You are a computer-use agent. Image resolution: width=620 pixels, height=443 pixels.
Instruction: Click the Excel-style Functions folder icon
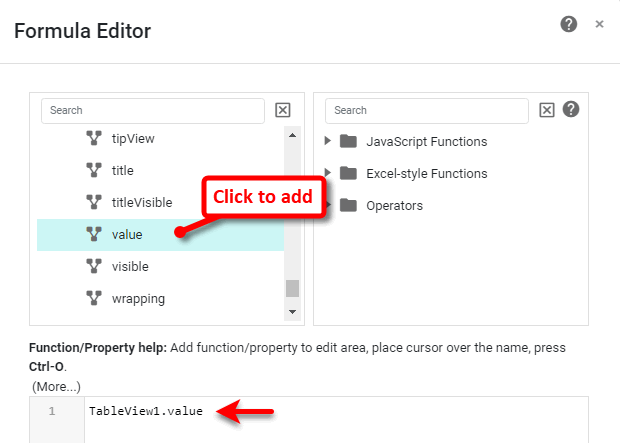348,173
